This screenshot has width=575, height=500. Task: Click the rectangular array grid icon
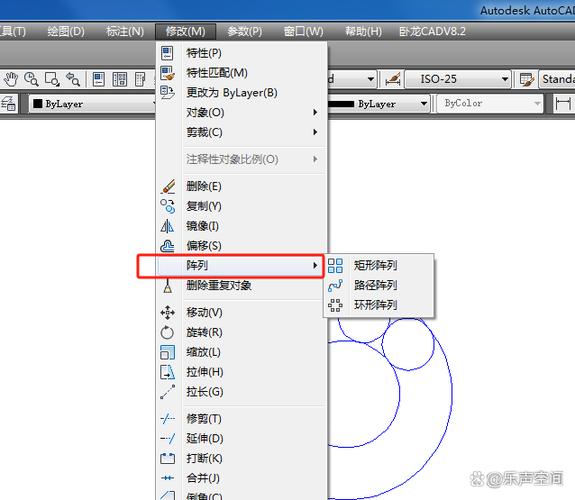pos(335,265)
